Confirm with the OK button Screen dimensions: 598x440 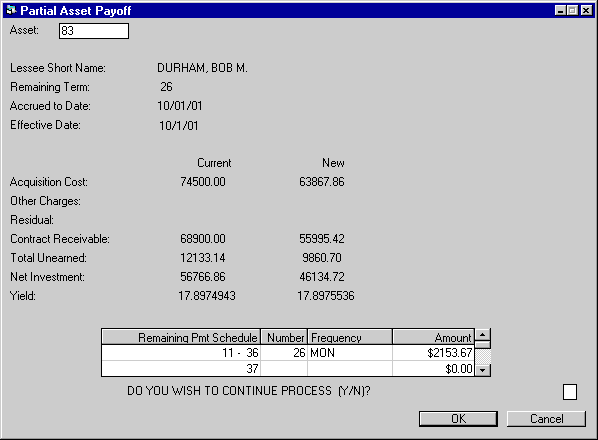[x=458, y=419]
